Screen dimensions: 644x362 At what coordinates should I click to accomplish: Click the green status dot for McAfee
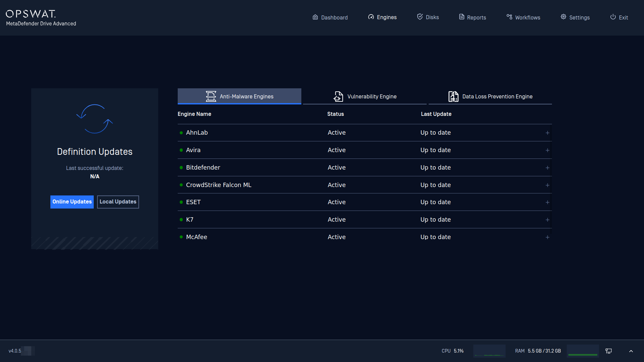click(x=181, y=237)
